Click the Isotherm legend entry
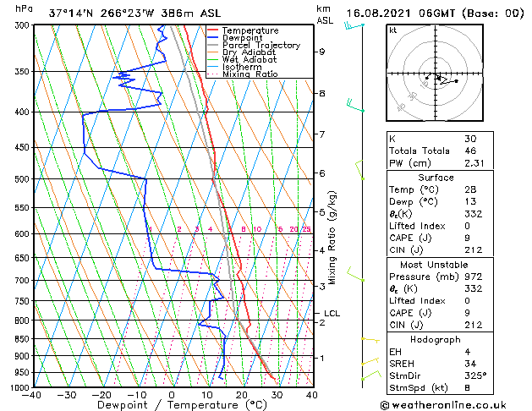The image size is (532, 411). pos(234,67)
